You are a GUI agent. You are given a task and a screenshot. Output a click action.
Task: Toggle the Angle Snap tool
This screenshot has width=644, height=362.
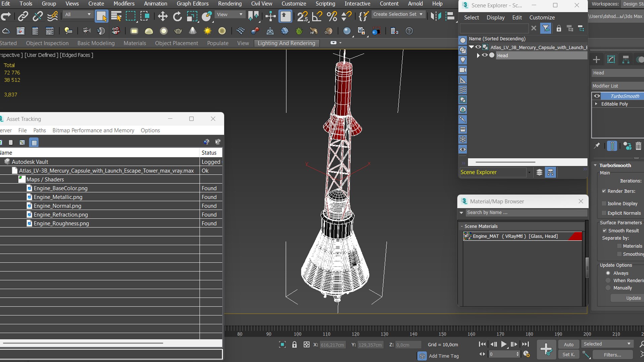317,16
